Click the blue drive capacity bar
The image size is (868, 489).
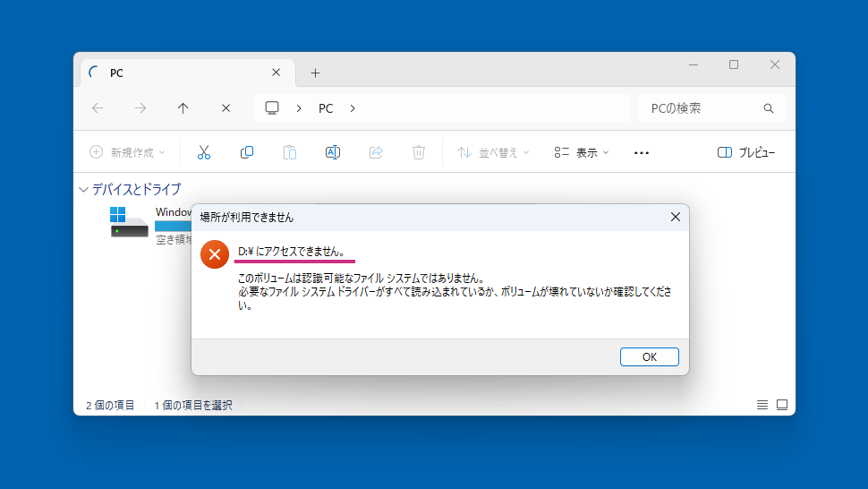coord(173,226)
